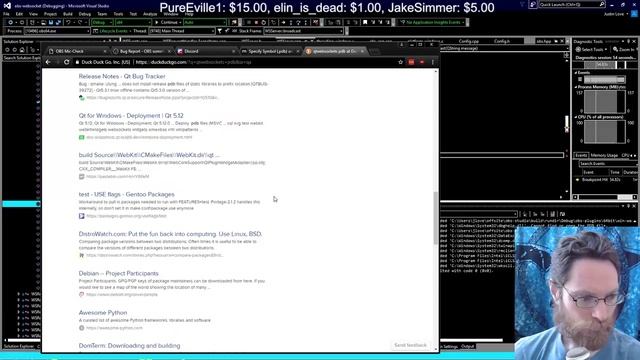Open Debian -- Project Participants result
The height and width of the screenshot is (360, 640).
118,273
